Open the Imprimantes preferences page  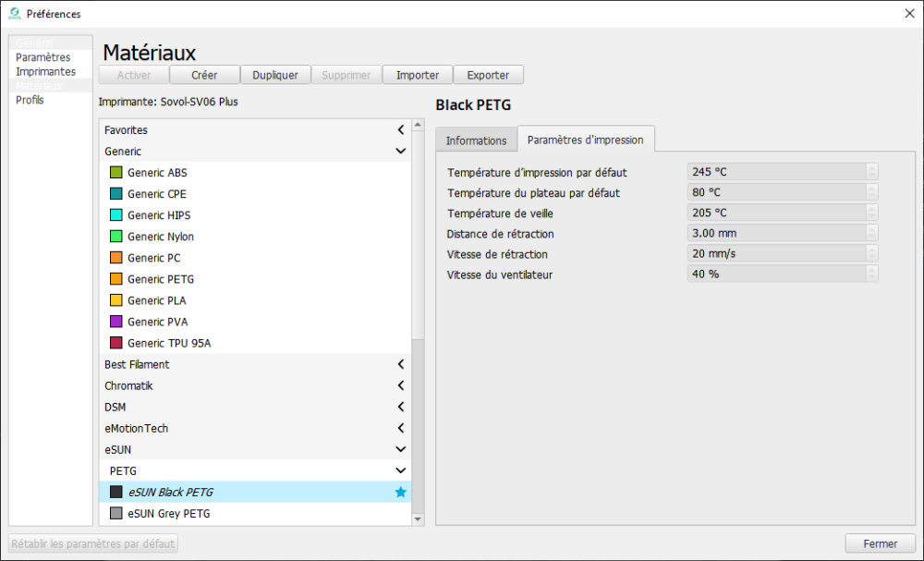tap(51, 71)
